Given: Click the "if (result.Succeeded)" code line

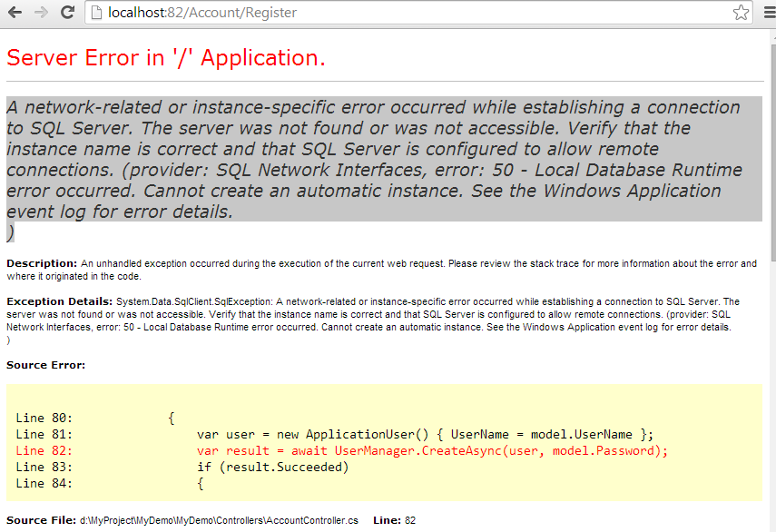Looking at the screenshot, I should [272, 468].
